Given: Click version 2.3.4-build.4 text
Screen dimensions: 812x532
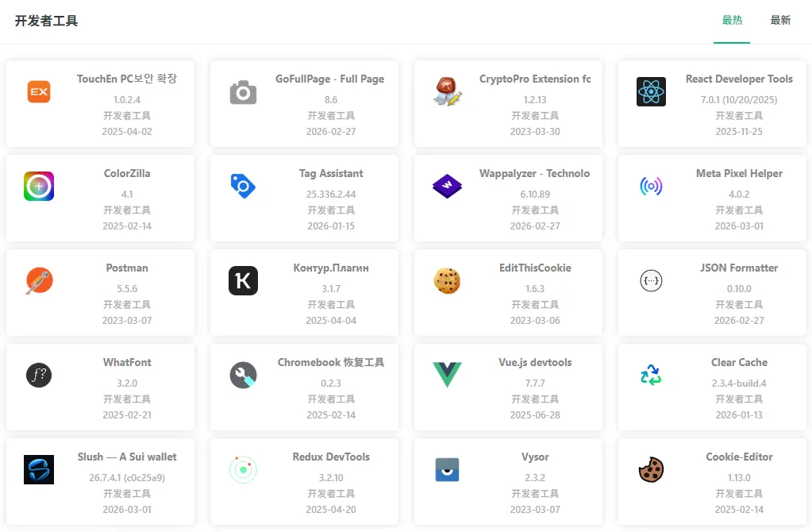Looking at the screenshot, I should click(739, 384).
